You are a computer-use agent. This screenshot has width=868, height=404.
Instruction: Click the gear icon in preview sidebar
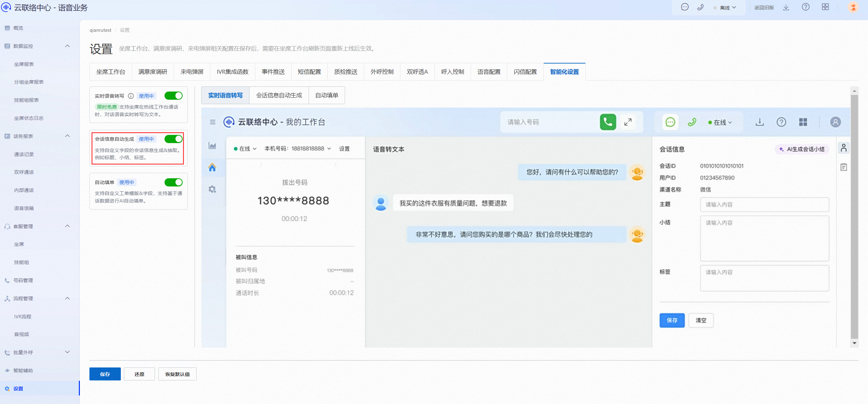click(x=212, y=189)
